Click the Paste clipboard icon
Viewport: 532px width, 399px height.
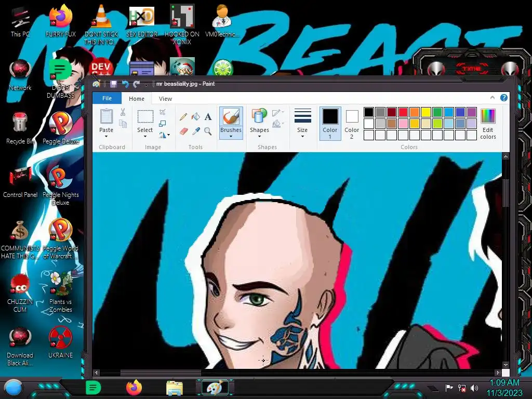pyautogui.click(x=106, y=116)
